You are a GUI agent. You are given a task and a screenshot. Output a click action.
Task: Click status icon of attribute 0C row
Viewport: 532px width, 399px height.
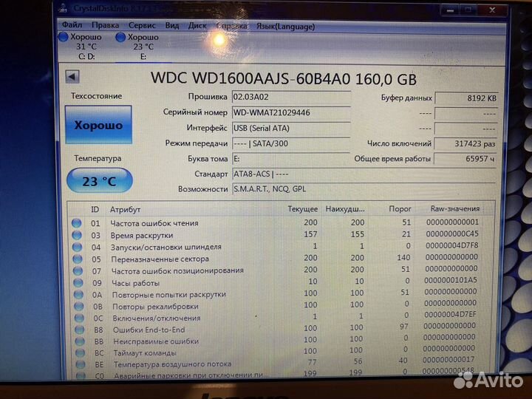(x=79, y=318)
